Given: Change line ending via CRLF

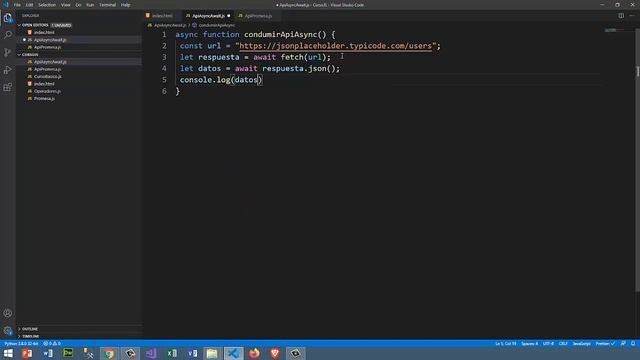Looking at the screenshot, I should click(563, 344).
